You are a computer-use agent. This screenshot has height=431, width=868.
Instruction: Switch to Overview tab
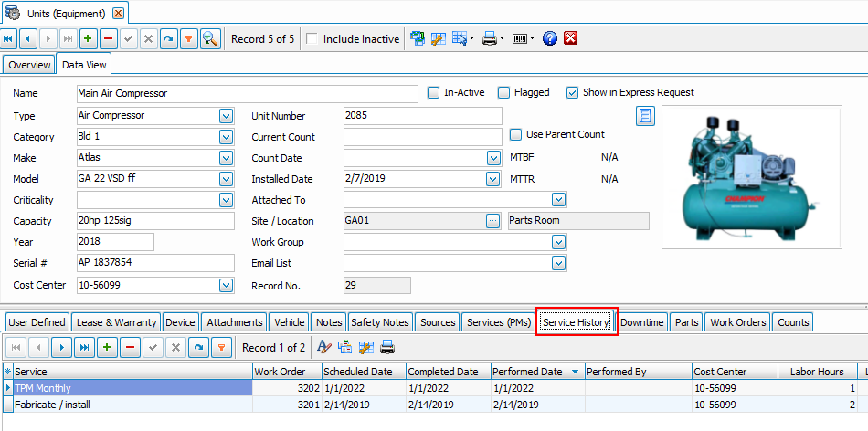(29, 65)
